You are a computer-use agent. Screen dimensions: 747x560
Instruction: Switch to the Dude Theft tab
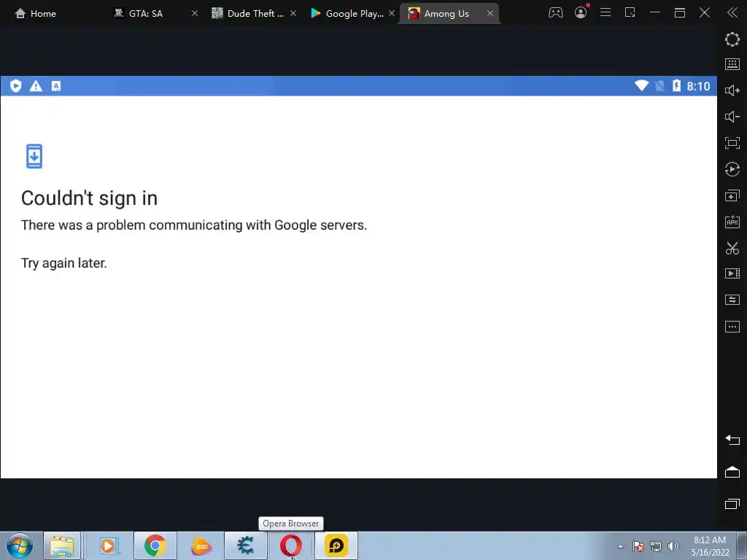pos(248,13)
